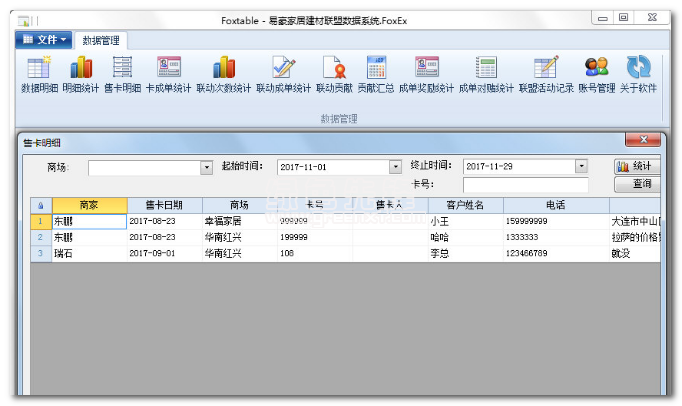Image resolution: width=682 pixels, height=406 pixels.
Task: Click the 明细统计 chart icon
Action: (81, 69)
